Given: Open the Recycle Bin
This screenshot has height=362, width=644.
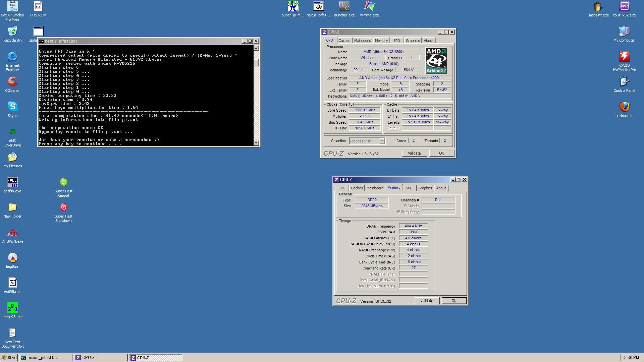Looking at the screenshot, I should click(12, 34).
